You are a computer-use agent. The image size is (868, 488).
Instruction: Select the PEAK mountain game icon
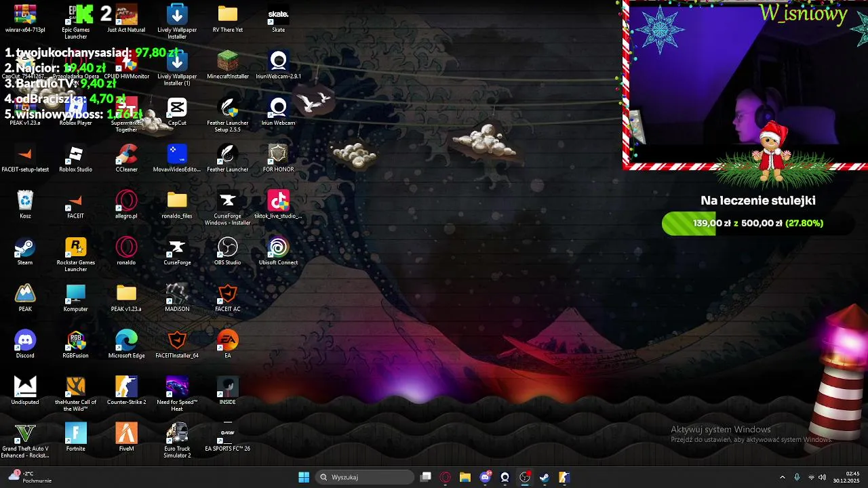pos(25,298)
